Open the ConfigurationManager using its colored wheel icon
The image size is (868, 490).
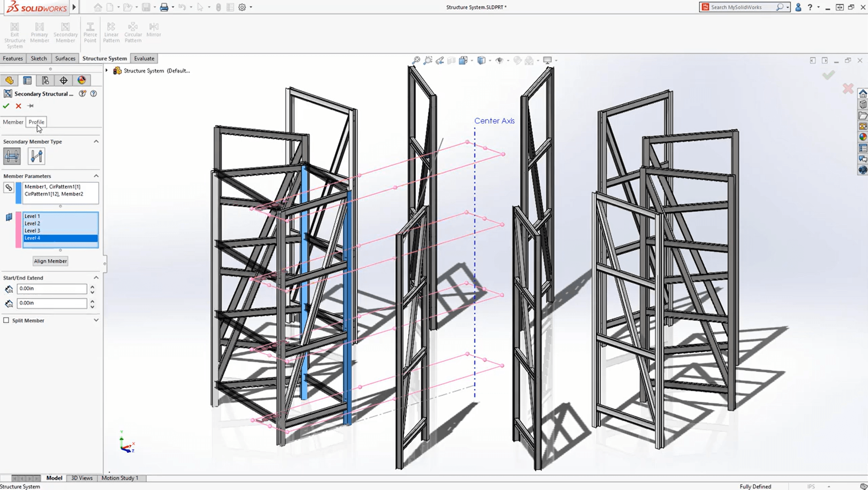(x=81, y=80)
